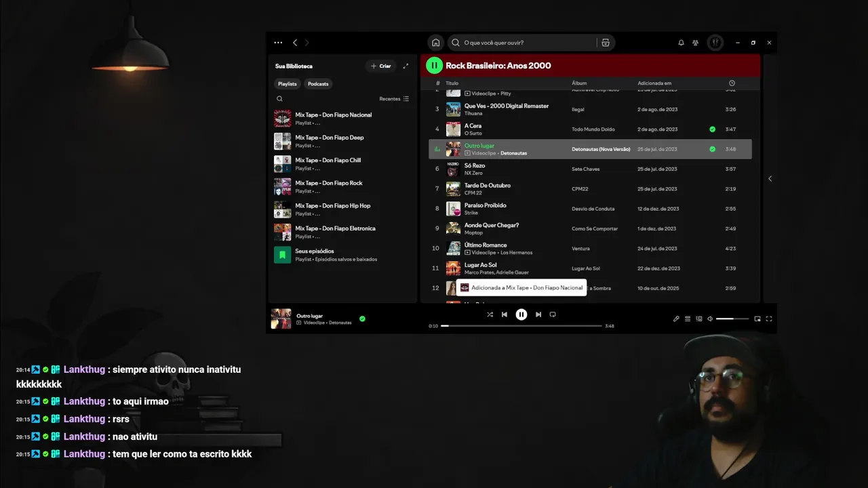Image resolution: width=868 pixels, height=488 pixels.
Task: Sort by duration clock icon
Action: click(x=732, y=83)
